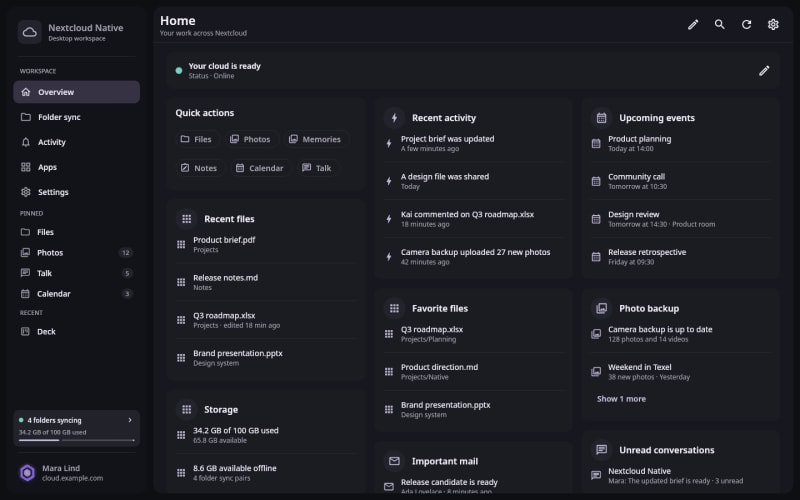This screenshot has height=500, width=800.
Task: Click the Recent files grid header icon
Action: click(187, 219)
